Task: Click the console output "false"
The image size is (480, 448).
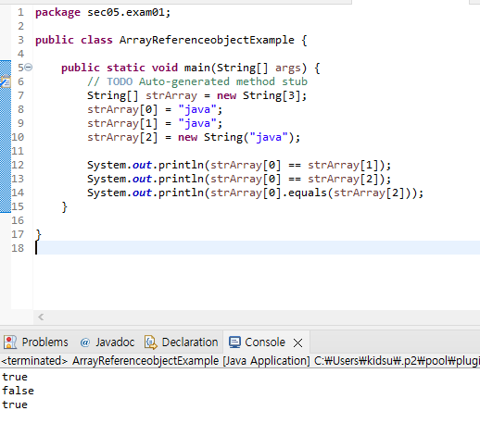Action: pyautogui.click(x=18, y=391)
